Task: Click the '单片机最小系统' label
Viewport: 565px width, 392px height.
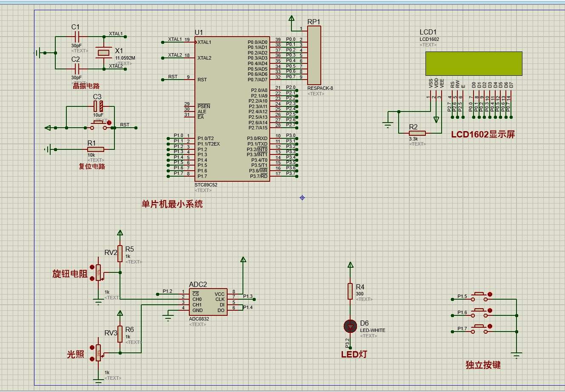Action: point(172,204)
